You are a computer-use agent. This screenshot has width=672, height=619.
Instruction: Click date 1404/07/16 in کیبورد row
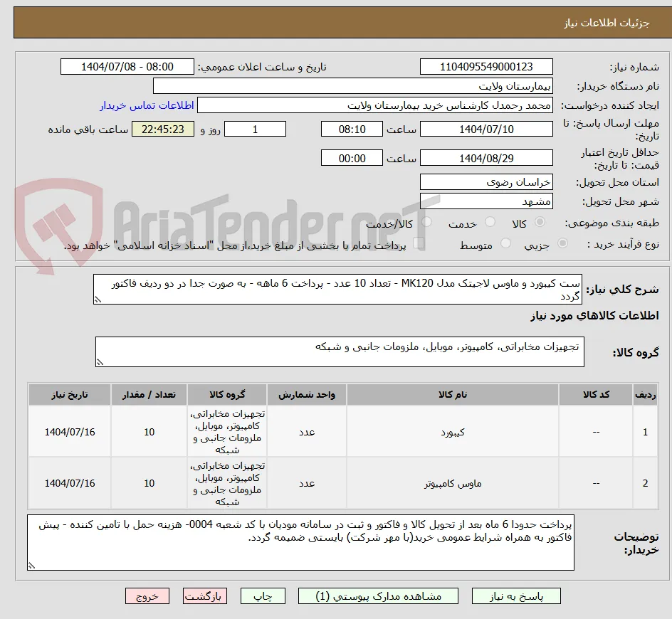pos(70,432)
